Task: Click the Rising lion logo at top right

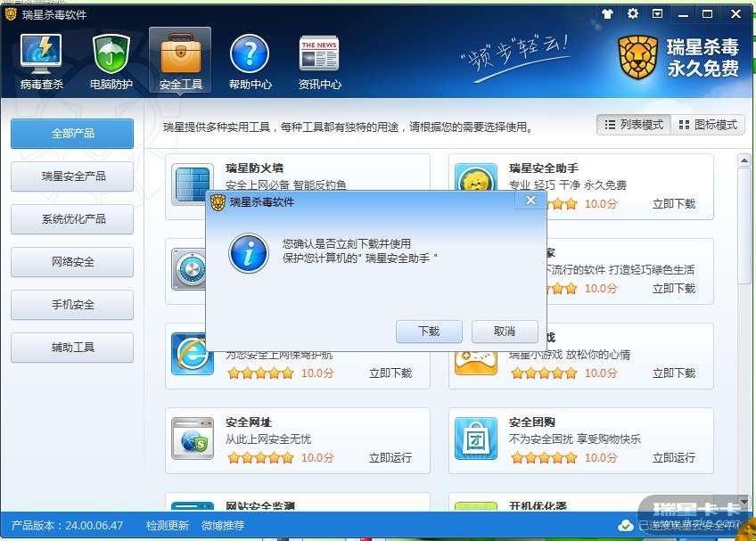Action: coord(638,58)
